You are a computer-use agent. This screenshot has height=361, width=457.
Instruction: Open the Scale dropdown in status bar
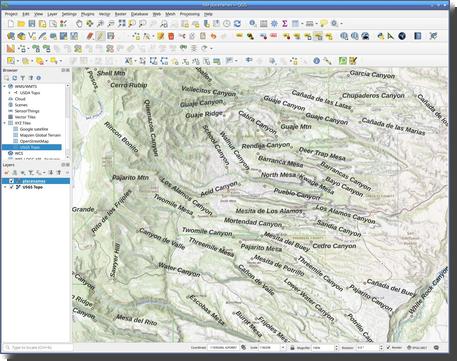(283, 348)
